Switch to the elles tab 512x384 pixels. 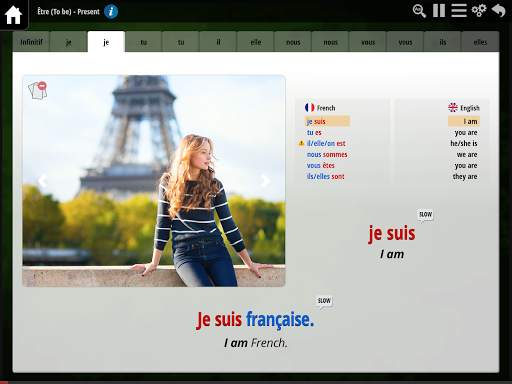(x=480, y=42)
